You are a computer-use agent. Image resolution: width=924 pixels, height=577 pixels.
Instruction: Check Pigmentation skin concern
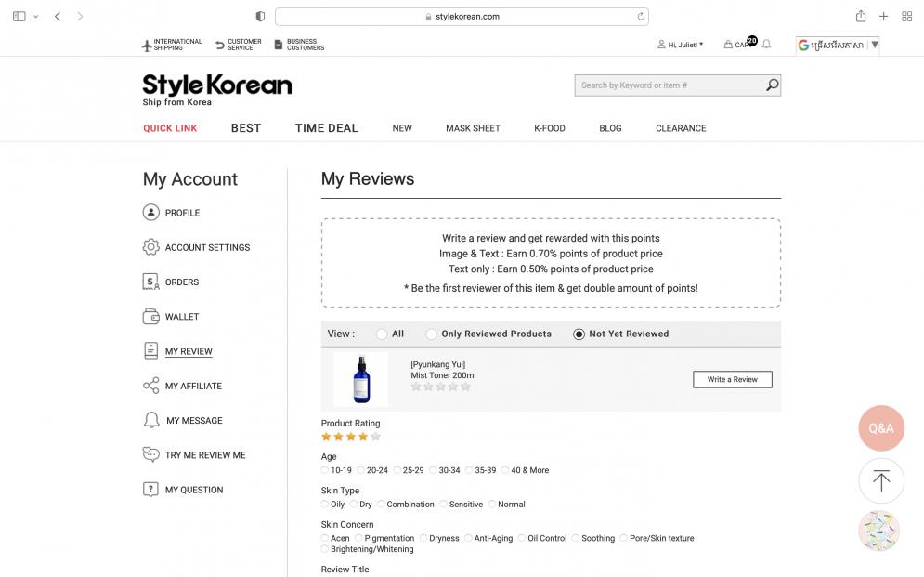click(x=358, y=538)
